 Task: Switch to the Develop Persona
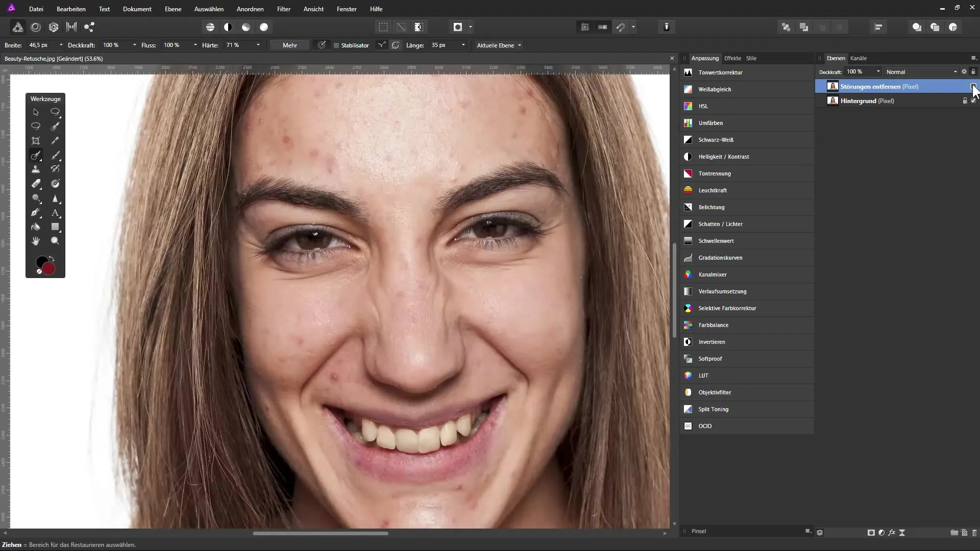coord(54,27)
